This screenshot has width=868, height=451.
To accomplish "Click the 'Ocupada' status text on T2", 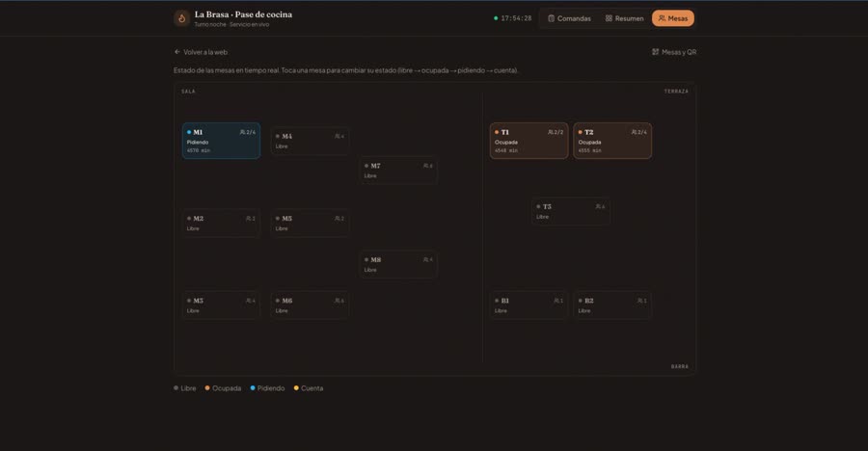I will (x=589, y=143).
